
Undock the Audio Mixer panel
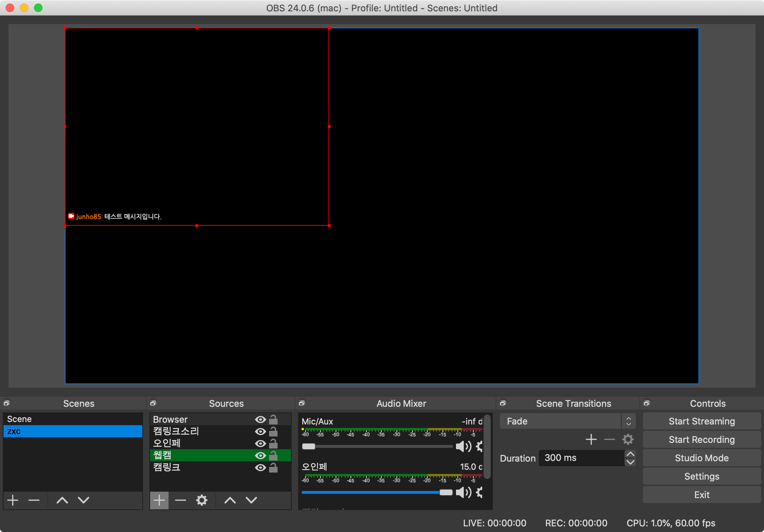pyautogui.click(x=302, y=403)
